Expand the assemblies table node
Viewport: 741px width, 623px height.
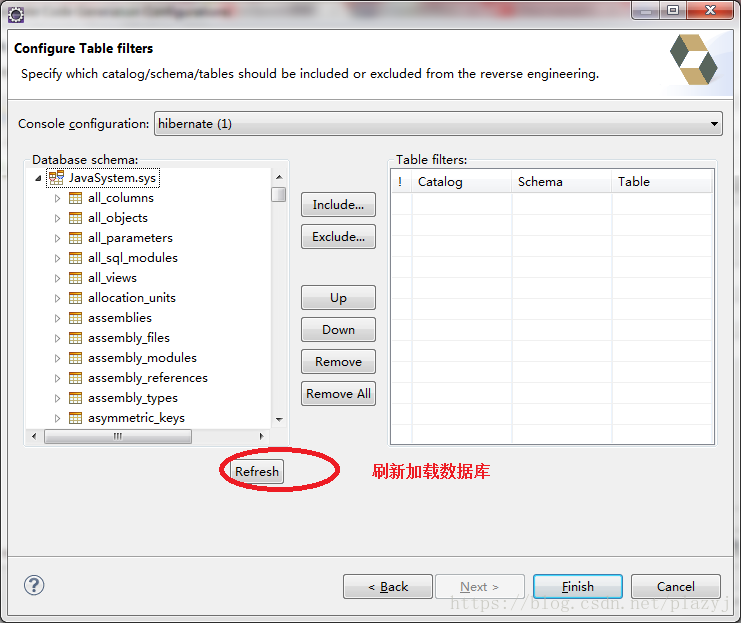pyautogui.click(x=58, y=319)
